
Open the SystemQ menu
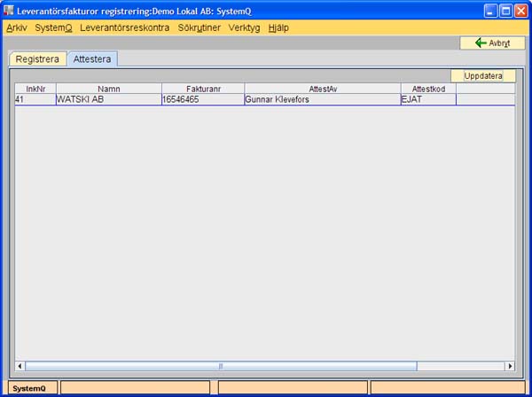coord(53,27)
